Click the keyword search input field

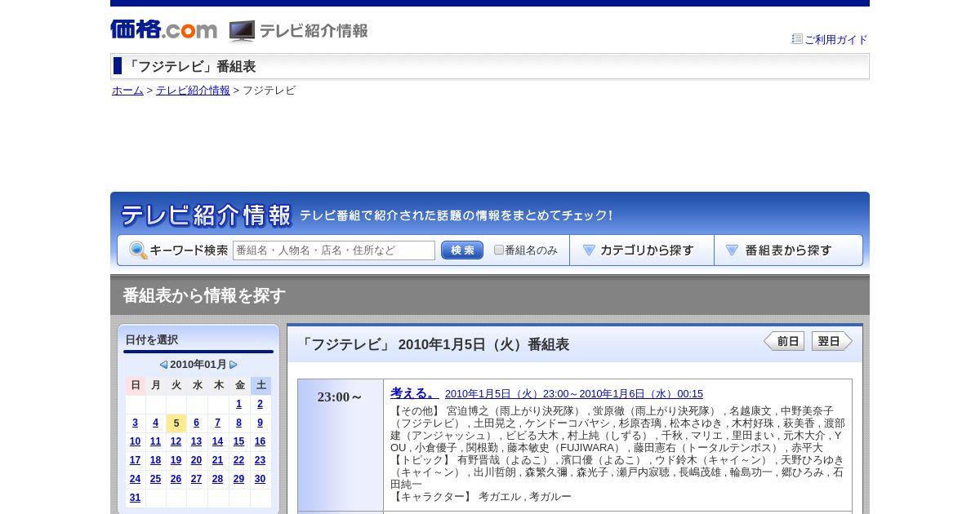click(334, 250)
